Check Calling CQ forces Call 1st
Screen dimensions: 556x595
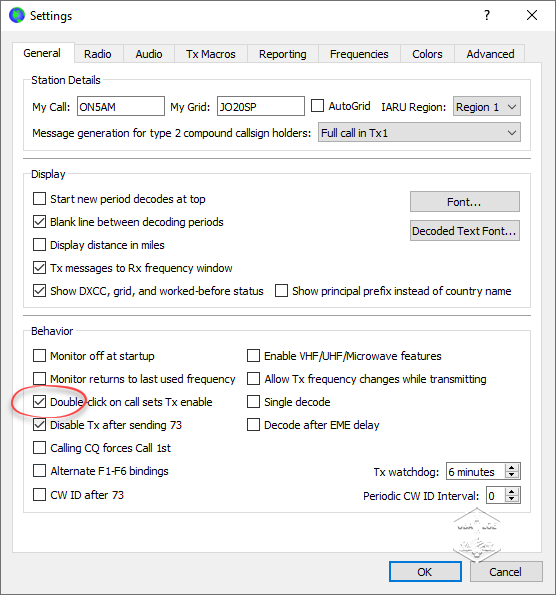(x=39, y=448)
